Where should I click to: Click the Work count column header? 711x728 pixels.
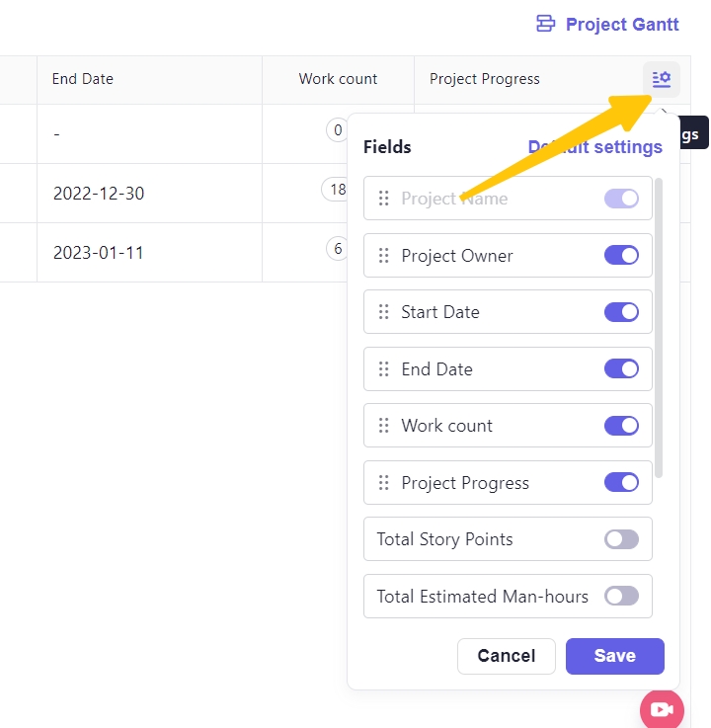click(x=338, y=79)
